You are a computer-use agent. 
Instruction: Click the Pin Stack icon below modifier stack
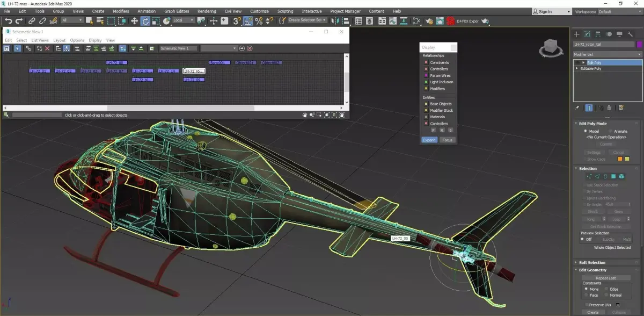pyautogui.click(x=577, y=107)
